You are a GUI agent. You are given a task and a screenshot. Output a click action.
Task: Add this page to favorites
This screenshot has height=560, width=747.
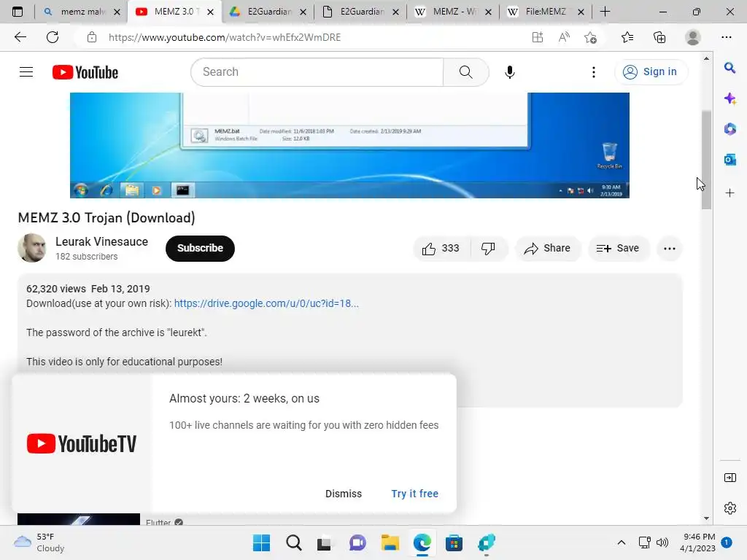pos(591,37)
